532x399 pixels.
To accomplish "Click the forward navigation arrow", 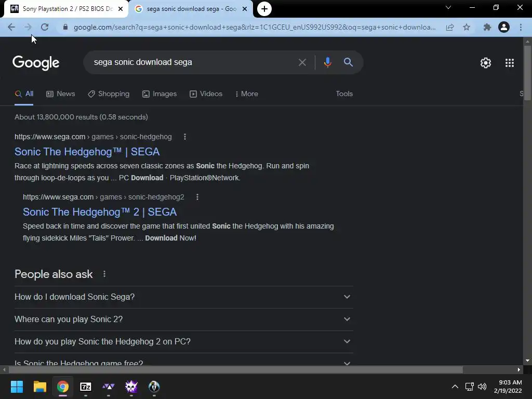I will click(28, 27).
